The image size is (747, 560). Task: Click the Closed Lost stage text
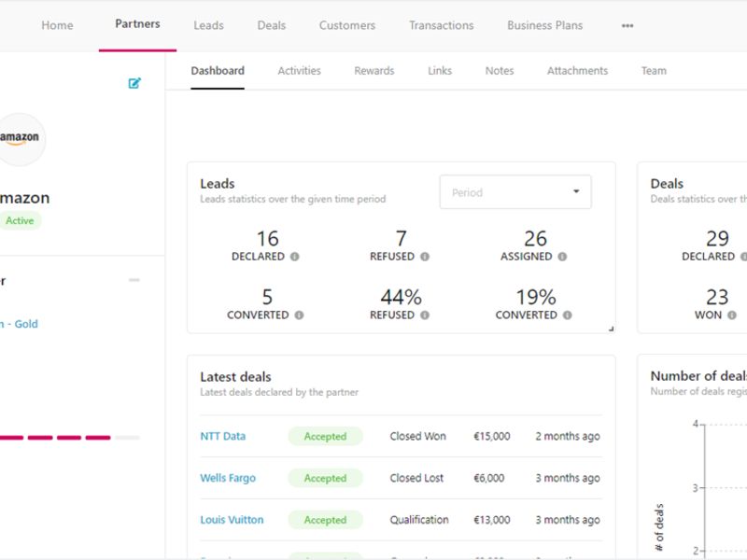416,478
